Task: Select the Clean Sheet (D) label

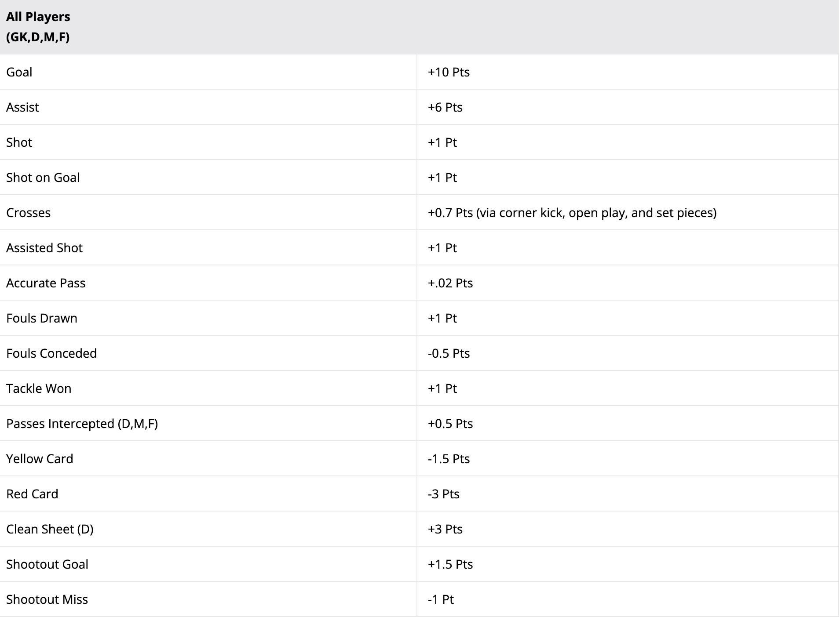Action: click(50, 529)
